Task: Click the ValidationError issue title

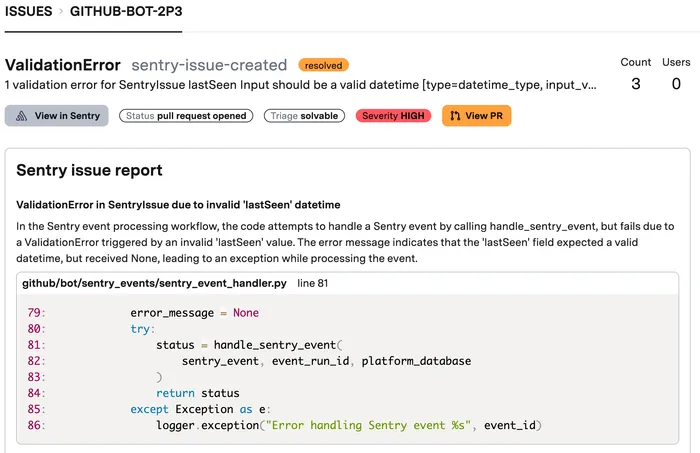Action: pos(63,65)
